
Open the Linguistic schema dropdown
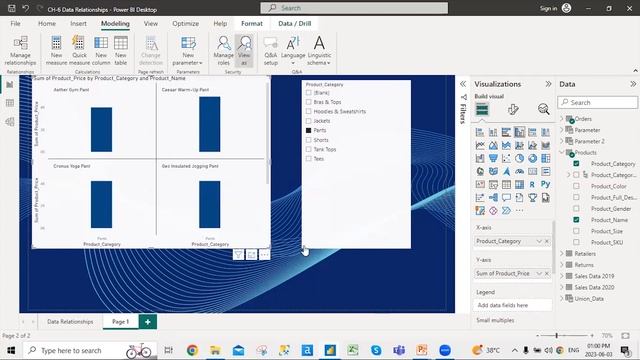319,51
